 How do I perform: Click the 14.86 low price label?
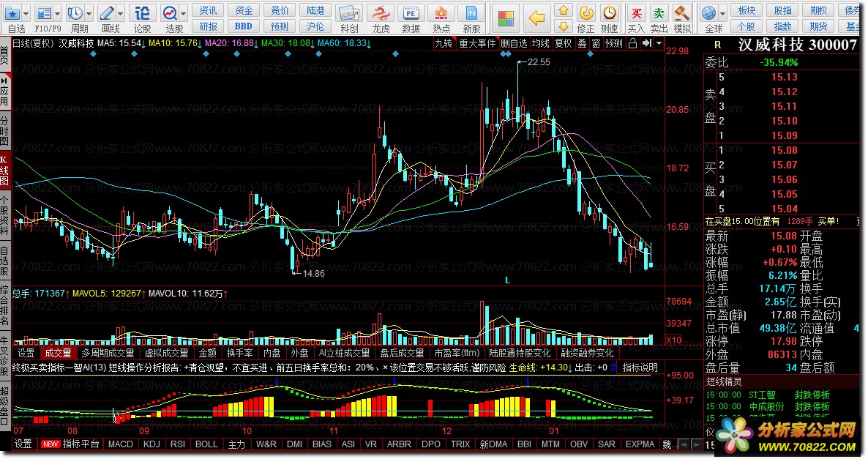click(313, 274)
